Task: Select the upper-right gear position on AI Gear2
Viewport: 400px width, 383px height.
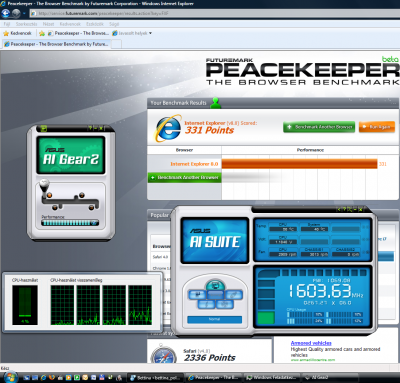Action: click(81, 195)
